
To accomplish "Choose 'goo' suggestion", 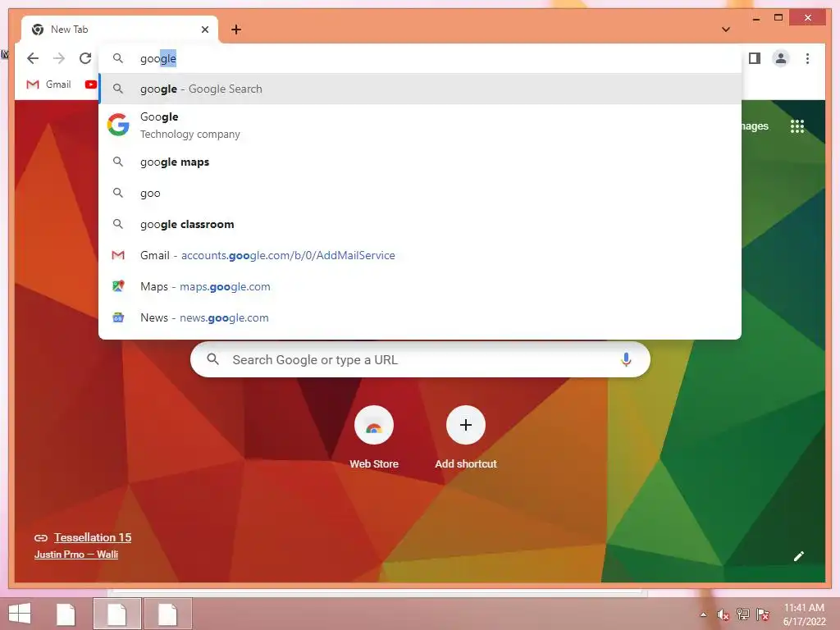I will [x=420, y=193].
